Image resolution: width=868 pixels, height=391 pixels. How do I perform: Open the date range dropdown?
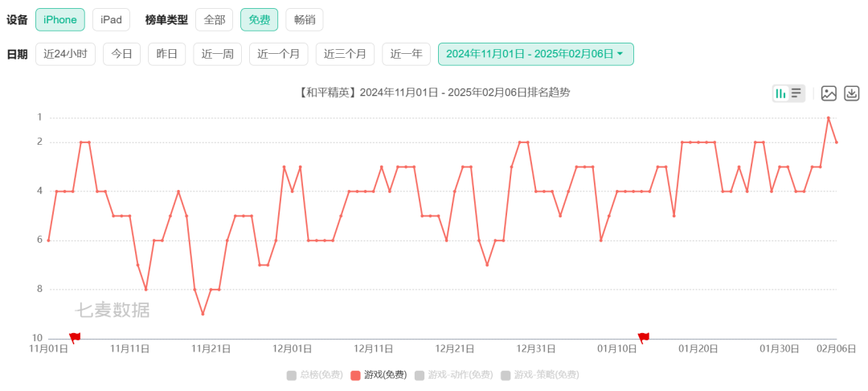coord(535,54)
